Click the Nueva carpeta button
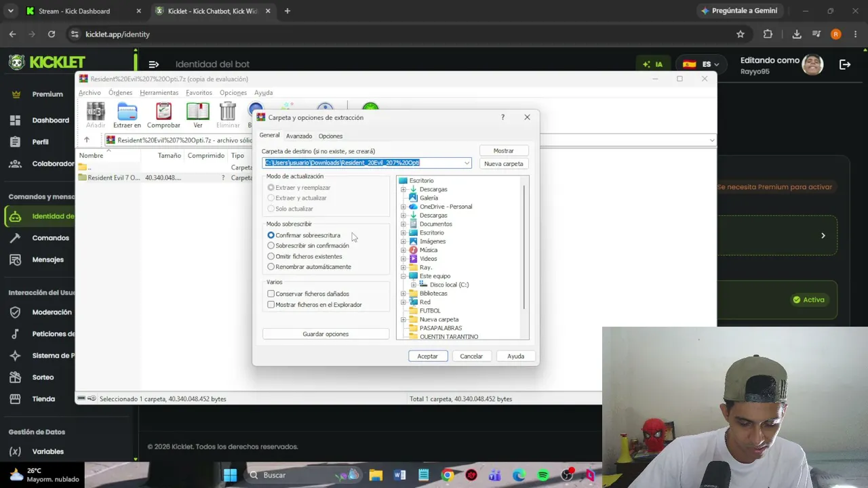The image size is (868, 488). [503, 163]
